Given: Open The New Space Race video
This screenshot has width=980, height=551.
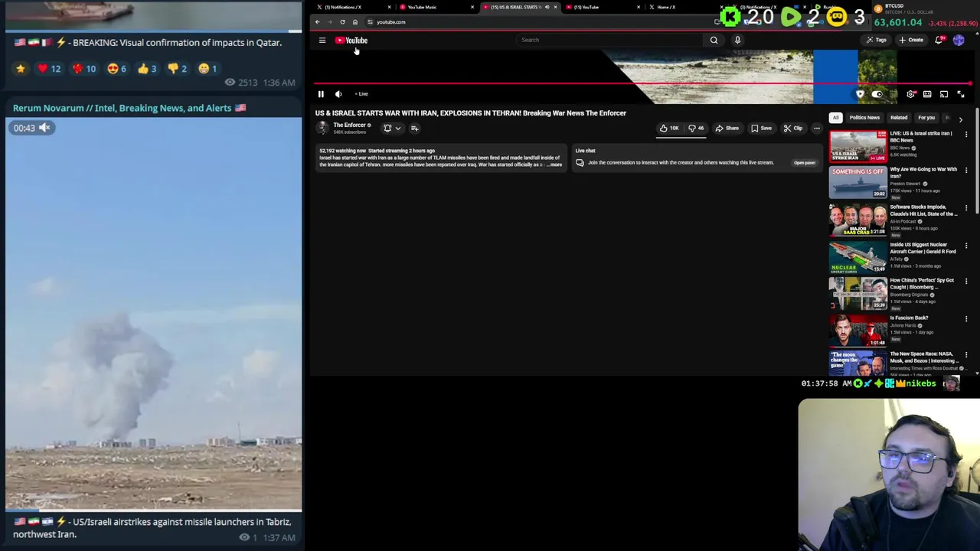Looking at the screenshot, I should (857, 364).
